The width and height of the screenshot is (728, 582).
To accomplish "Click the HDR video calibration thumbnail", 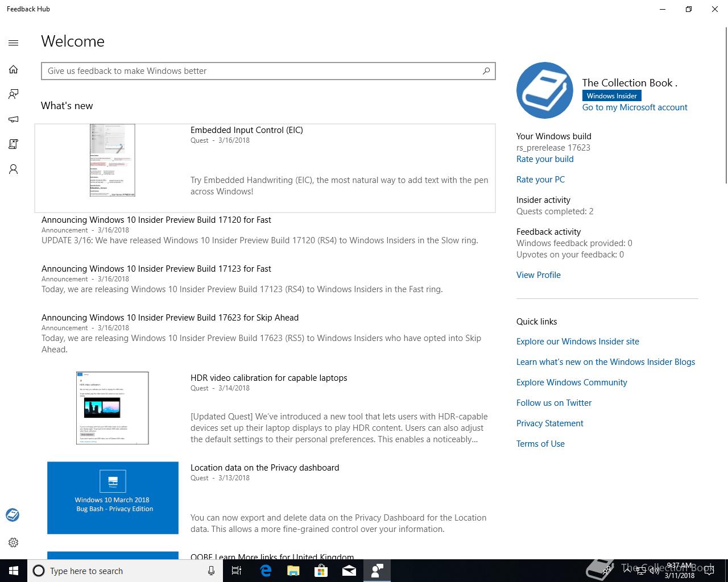I will [x=113, y=408].
